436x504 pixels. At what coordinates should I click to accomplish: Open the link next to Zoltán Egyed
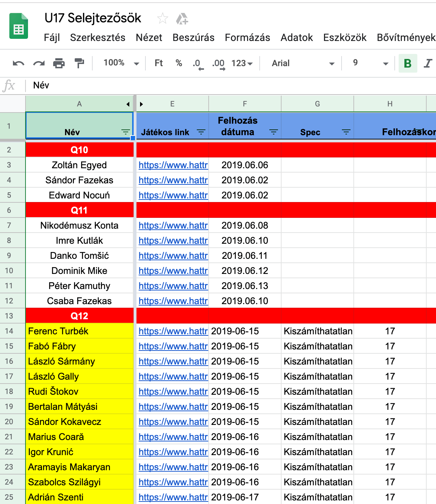pyautogui.click(x=173, y=165)
